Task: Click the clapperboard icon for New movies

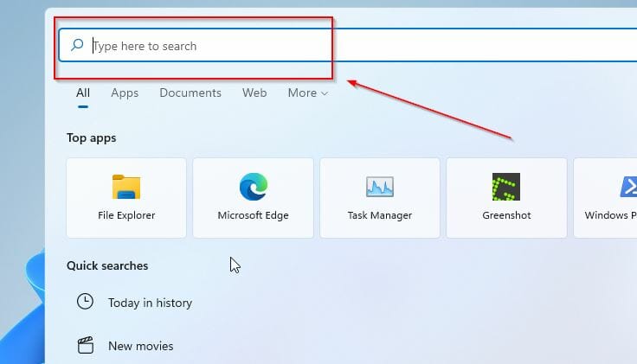Action: [x=86, y=345]
